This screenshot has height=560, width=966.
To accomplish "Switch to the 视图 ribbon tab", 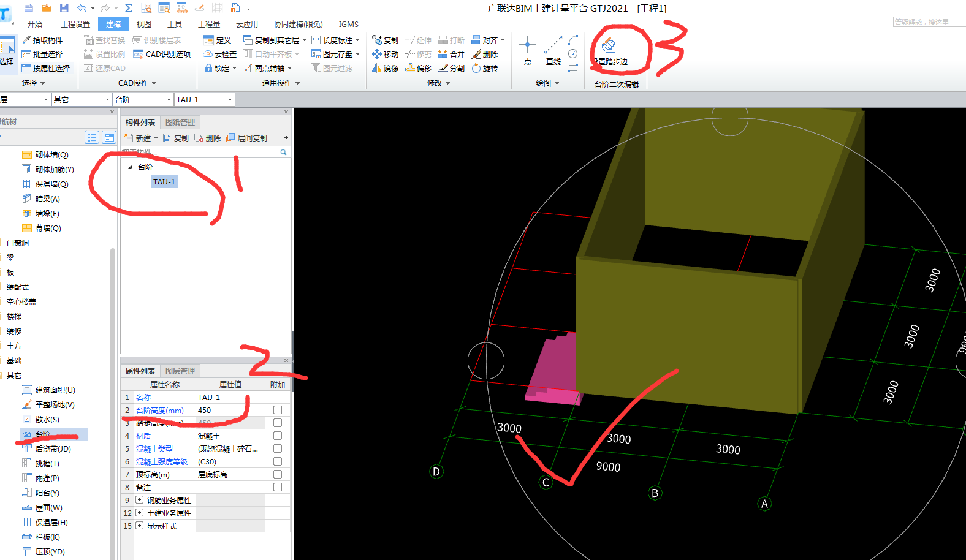I will [144, 24].
